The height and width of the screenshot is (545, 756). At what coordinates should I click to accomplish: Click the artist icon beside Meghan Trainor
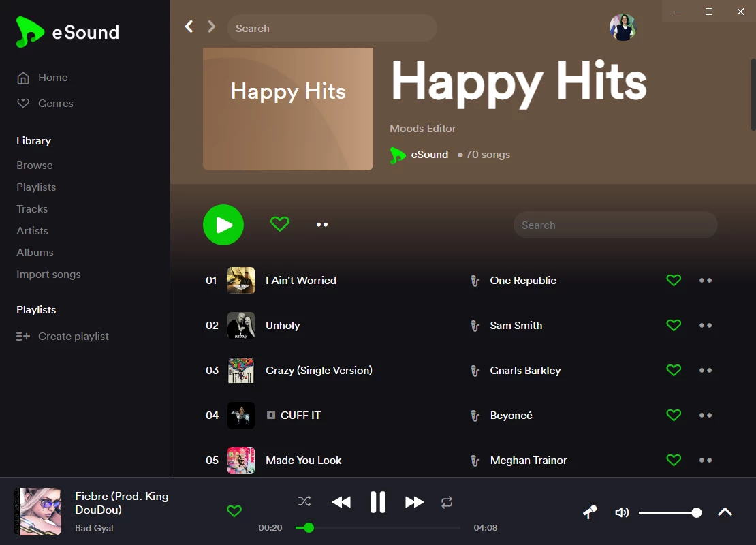[475, 461]
